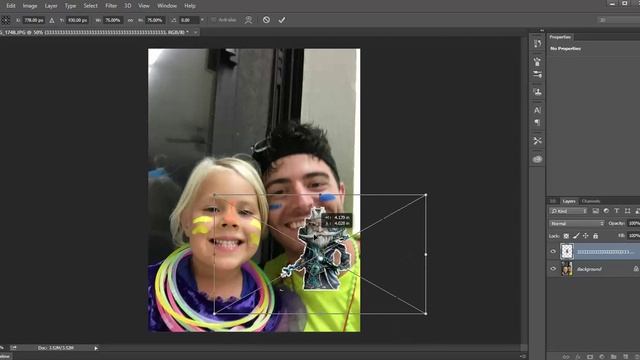Open the Image menu
Image resolution: width=640 pixels, height=360 pixels.
coord(30,6)
